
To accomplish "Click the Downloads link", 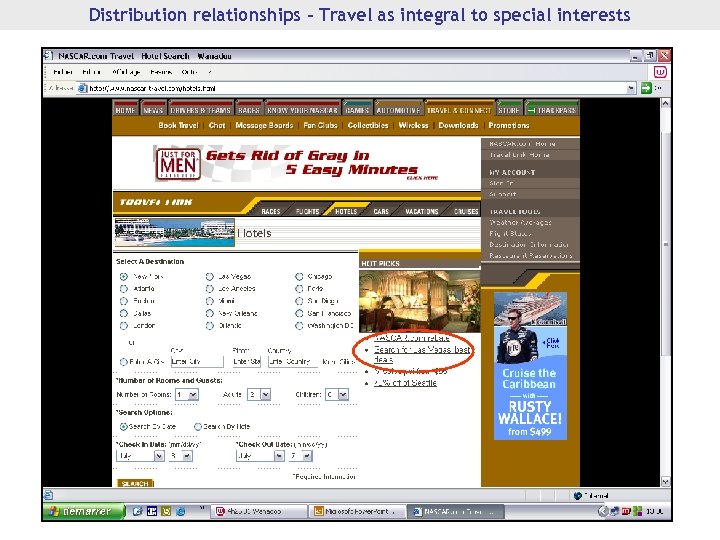I will (x=458, y=125).
